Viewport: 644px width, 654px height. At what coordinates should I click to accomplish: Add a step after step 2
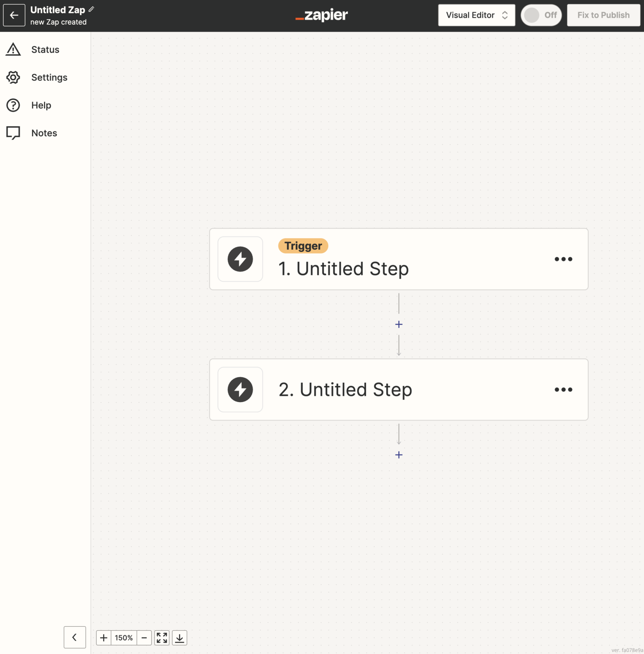coord(399,455)
